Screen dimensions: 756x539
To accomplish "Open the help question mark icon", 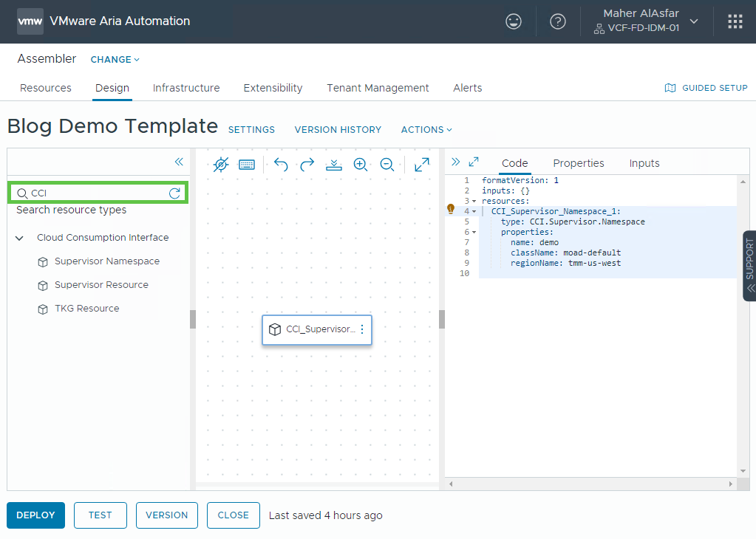I will (x=558, y=21).
